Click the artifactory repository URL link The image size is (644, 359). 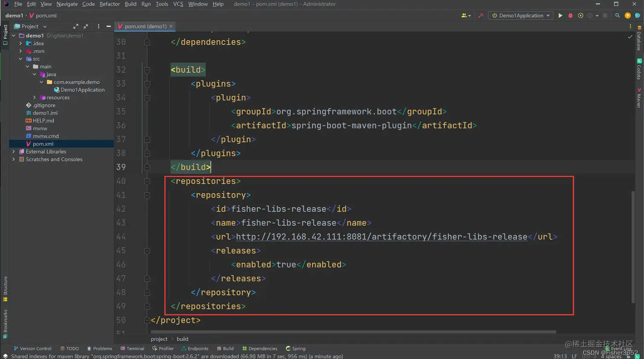tap(382, 236)
